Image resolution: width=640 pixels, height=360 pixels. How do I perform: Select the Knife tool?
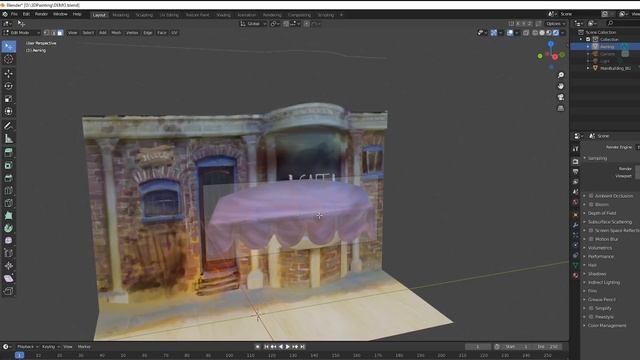click(9, 203)
